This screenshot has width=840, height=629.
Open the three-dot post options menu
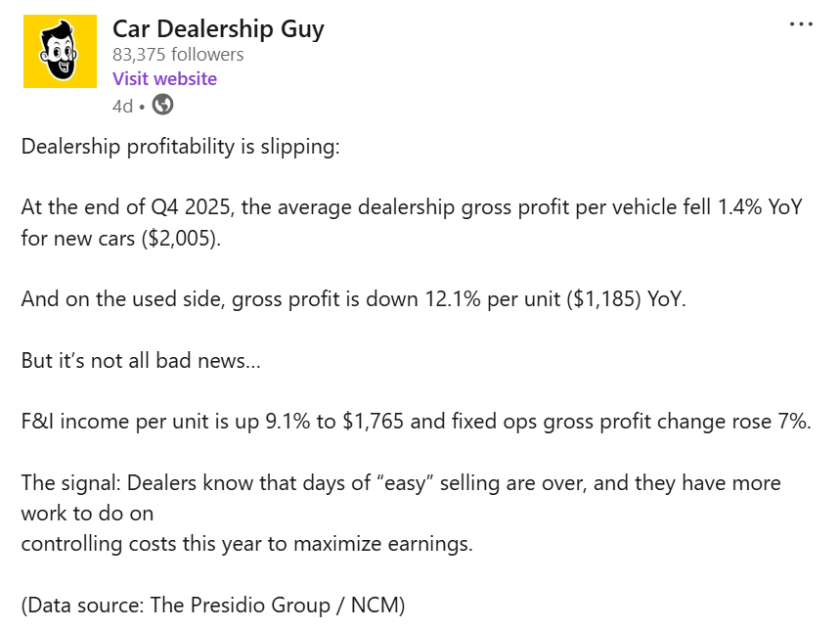(x=801, y=24)
